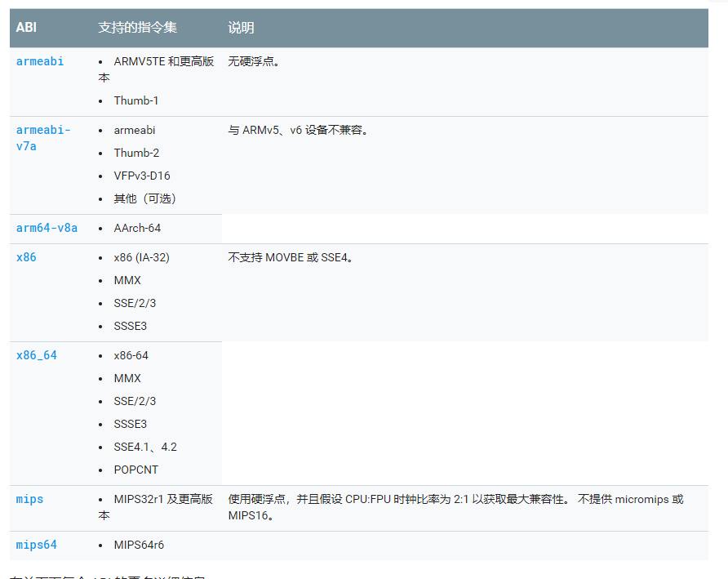Open the armeabi-v7a ABI link
Viewport: 728px width, 579px height.
tap(43, 138)
